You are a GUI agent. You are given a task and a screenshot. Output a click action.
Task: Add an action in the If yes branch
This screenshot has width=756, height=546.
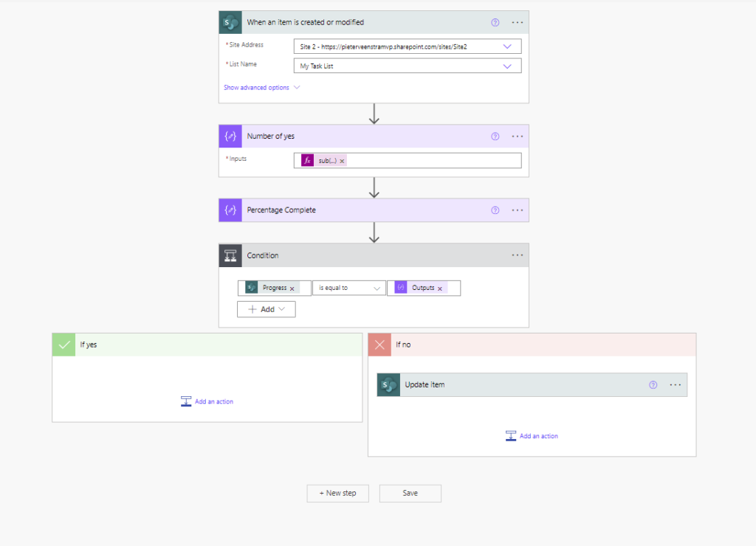point(207,401)
